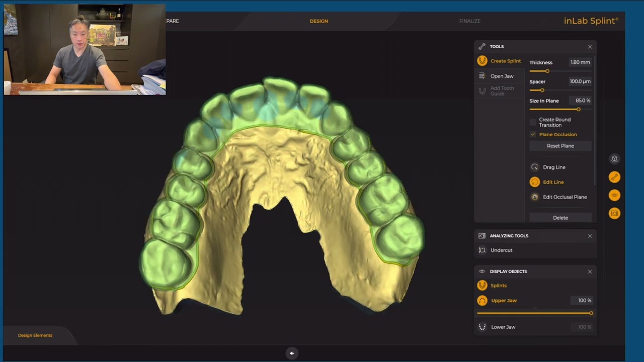Click the Spacer value field 100.0 µm

(580, 81)
